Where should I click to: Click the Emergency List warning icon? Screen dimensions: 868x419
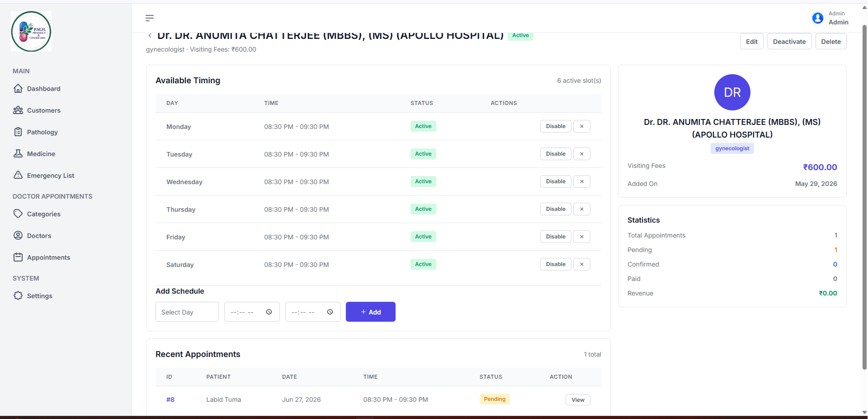(x=18, y=175)
